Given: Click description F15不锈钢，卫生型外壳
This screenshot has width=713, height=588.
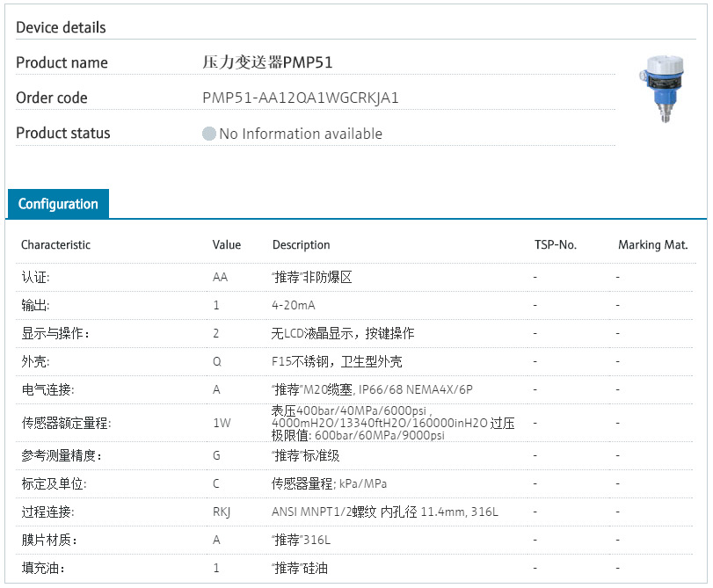Looking at the screenshot, I should 337,361.
